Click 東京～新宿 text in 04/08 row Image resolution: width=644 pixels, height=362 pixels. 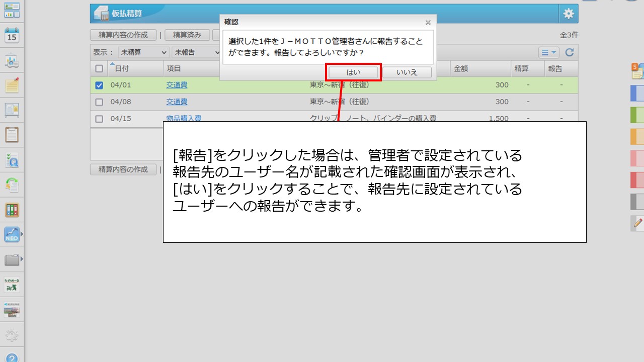point(340,102)
